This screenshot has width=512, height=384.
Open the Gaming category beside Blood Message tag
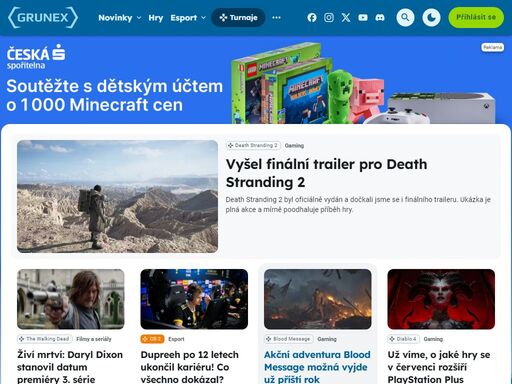(x=327, y=339)
